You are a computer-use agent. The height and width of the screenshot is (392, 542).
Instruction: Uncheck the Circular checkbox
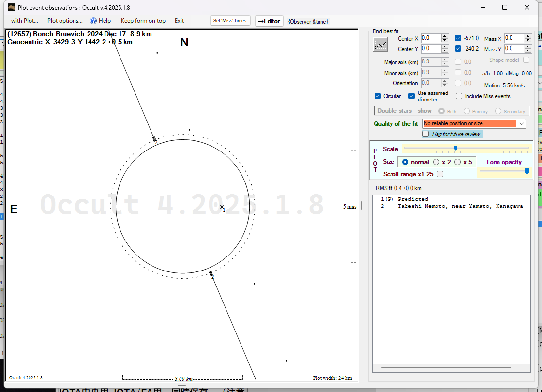point(378,96)
